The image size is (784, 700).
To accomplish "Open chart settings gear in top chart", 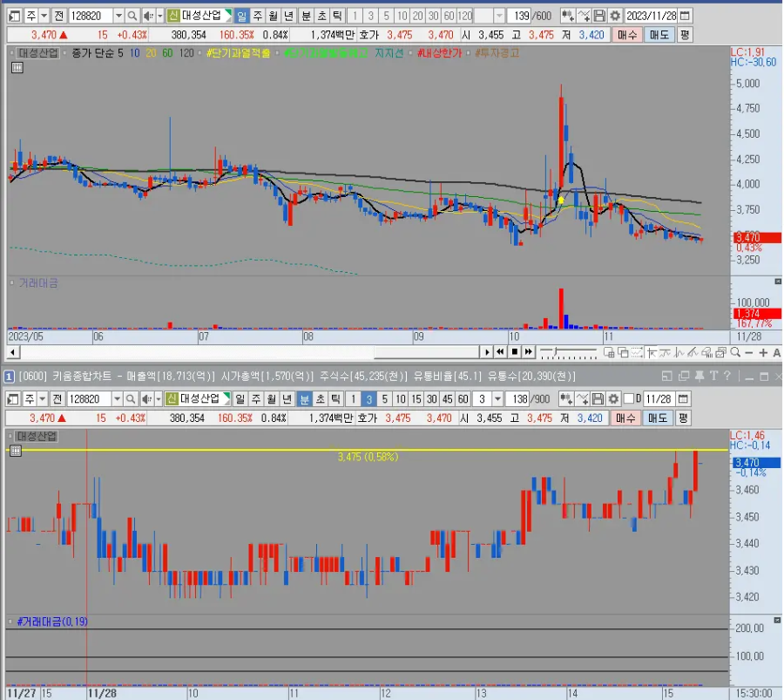I will [616, 16].
